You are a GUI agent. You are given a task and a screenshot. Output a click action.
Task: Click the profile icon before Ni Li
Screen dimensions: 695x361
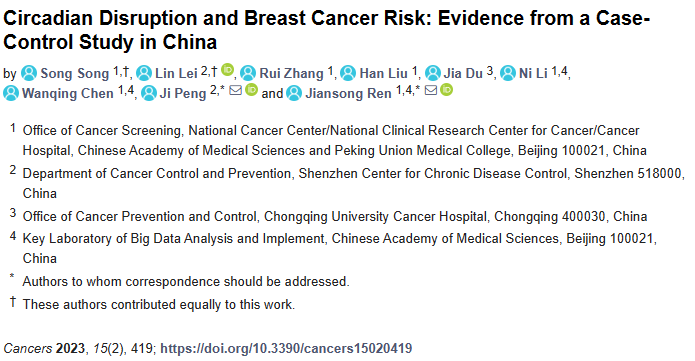[x=508, y=73]
